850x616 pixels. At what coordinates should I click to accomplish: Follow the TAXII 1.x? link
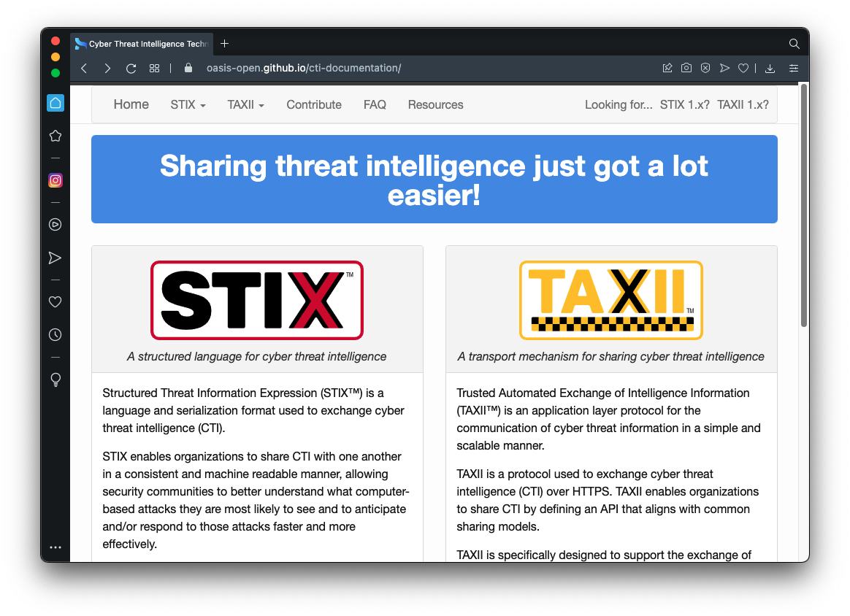(x=743, y=104)
